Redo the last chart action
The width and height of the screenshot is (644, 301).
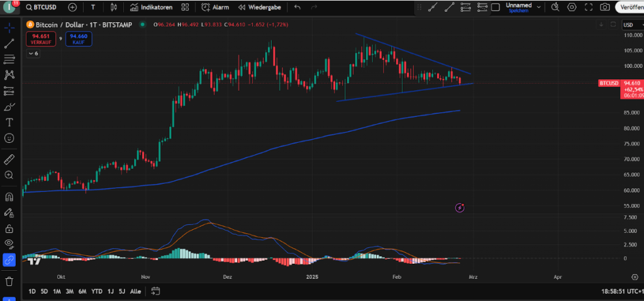(x=314, y=7)
